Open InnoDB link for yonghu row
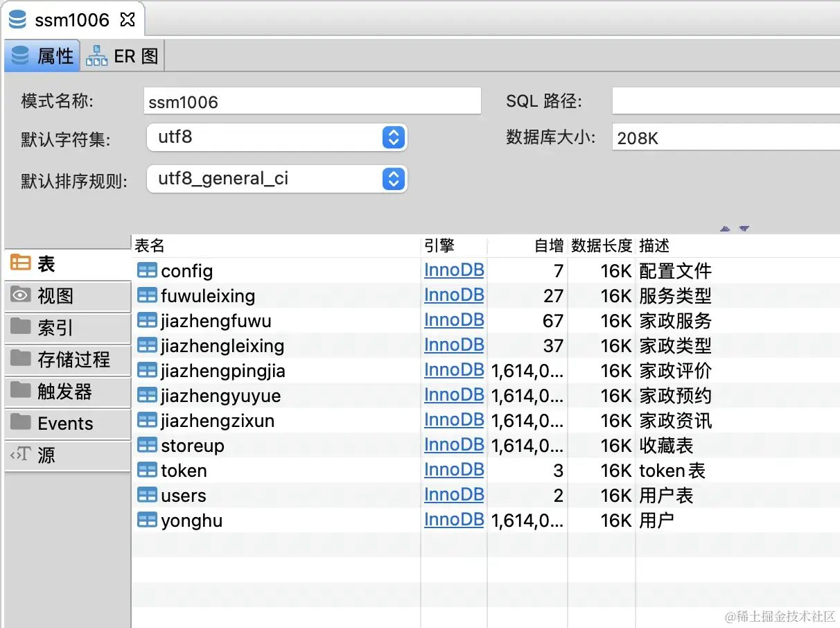The image size is (840, 628). 454,520
